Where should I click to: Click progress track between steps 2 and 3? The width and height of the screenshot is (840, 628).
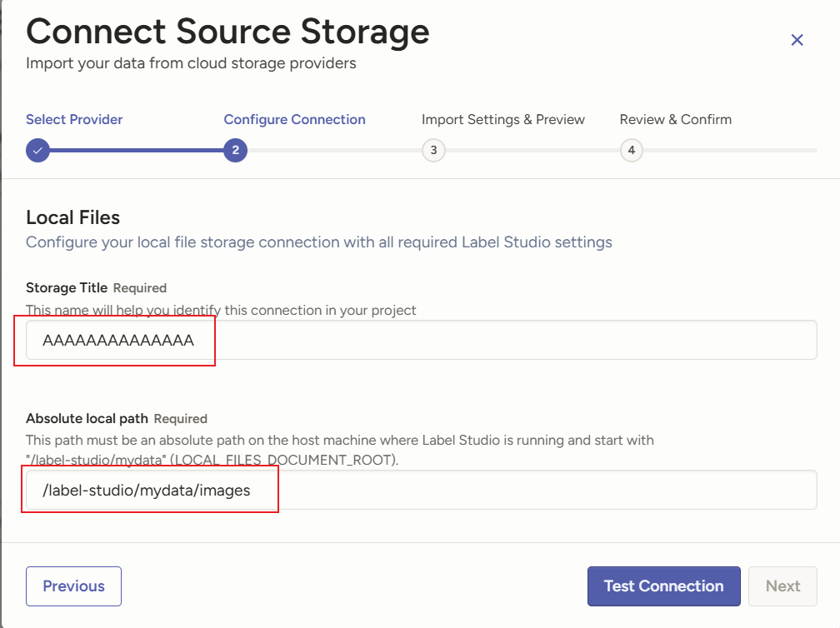click(x=334, y=151)
